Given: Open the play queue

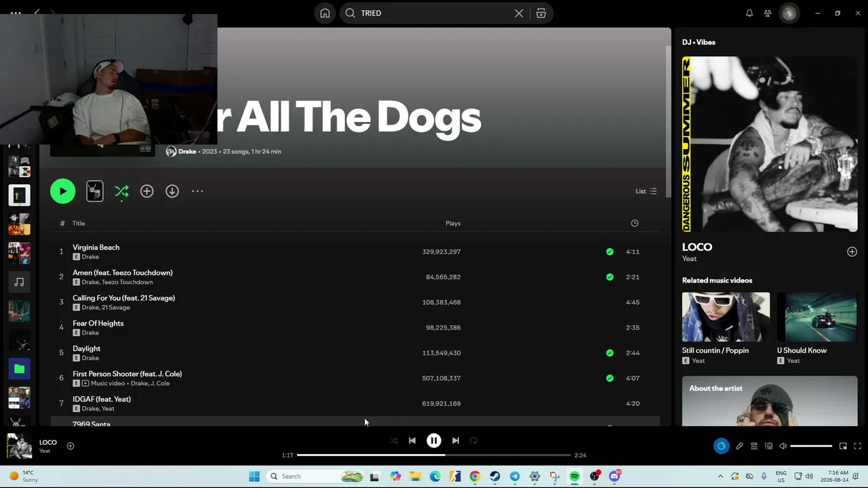Looking at the screenshot, I should pos(754,446).
